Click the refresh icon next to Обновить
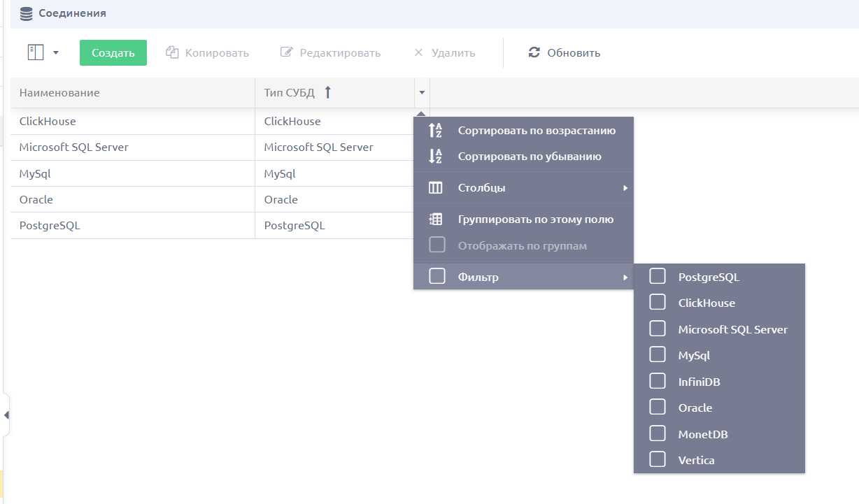This screenshot has height=504, width=859. [534, 52]
